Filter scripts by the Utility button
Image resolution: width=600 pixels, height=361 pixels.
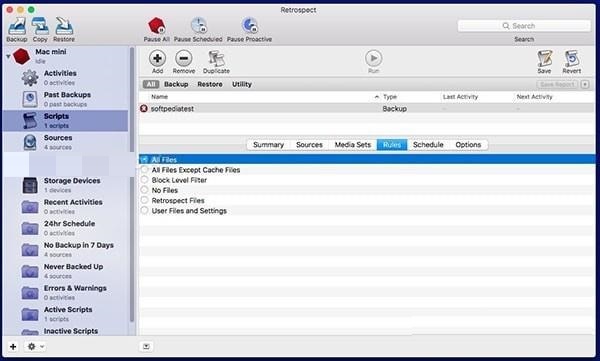[242, 84]
